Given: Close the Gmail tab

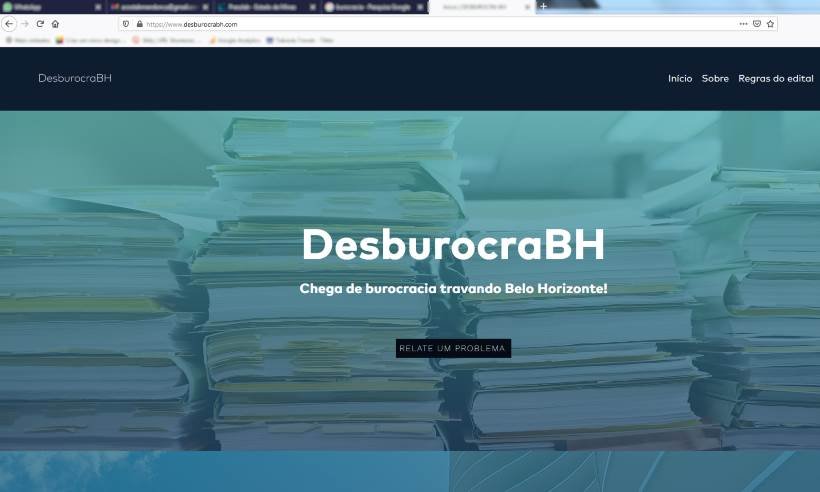Looking at the screenshot, I should coord(205,7).
